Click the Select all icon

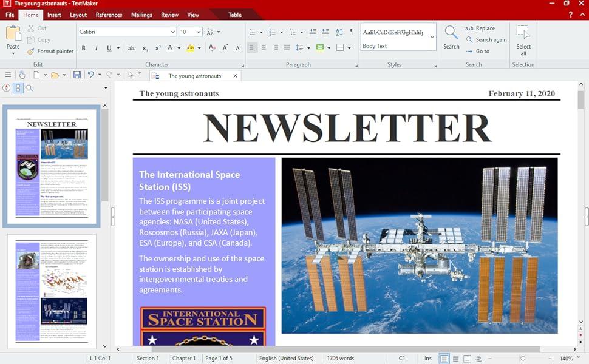[x=523, y=40]
